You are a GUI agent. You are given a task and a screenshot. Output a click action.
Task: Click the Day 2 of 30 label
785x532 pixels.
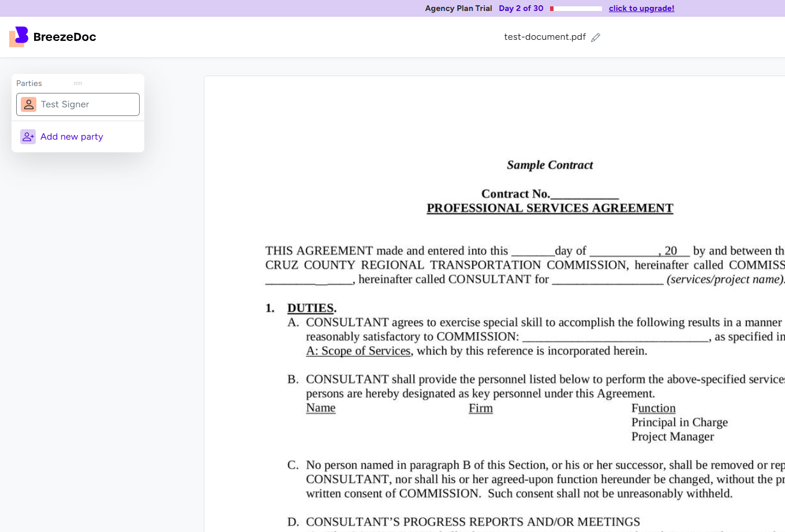point(521,8)
